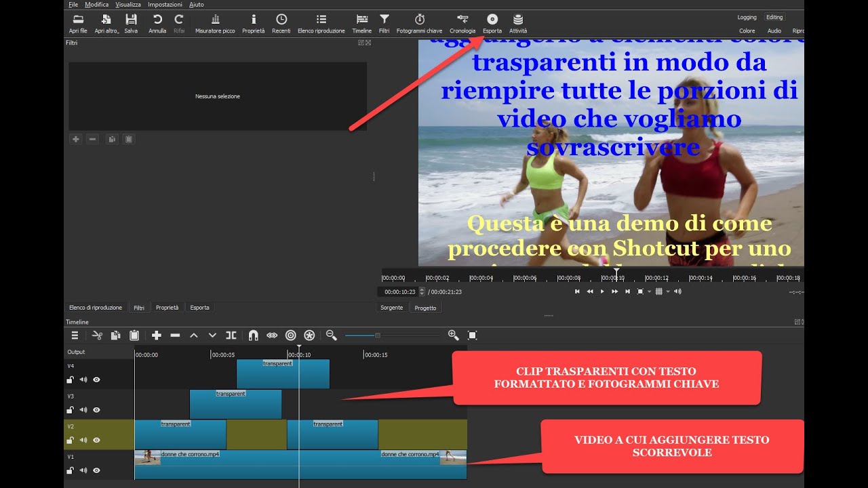Show the Cronologia panel

(462, 24)
